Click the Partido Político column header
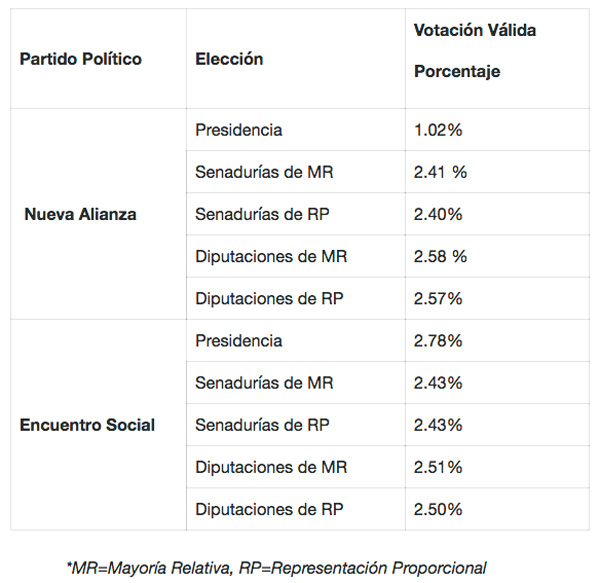 (81, 59)
